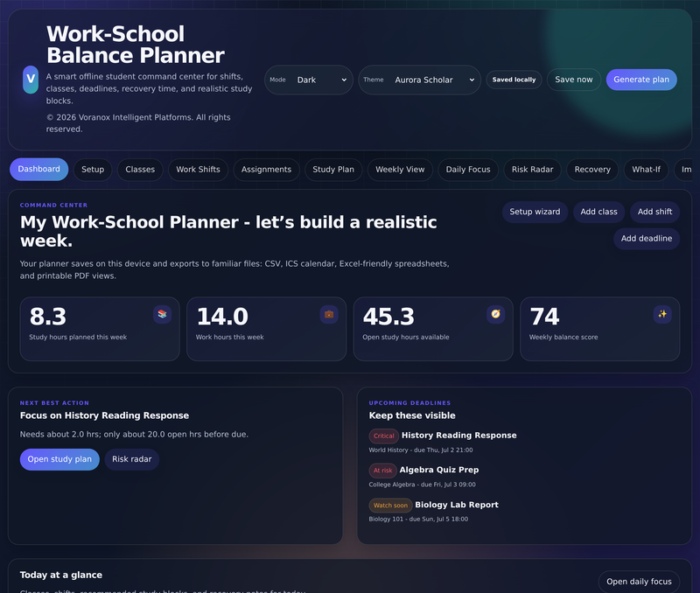The image size is (700, 593).
Task: Click the Critical badge on History Reading Response
Action: 384,436
